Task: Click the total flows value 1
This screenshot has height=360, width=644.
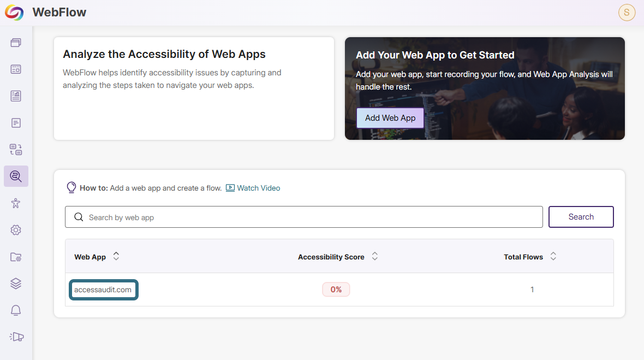Action: pyautogui.click(x=532, y=290)
